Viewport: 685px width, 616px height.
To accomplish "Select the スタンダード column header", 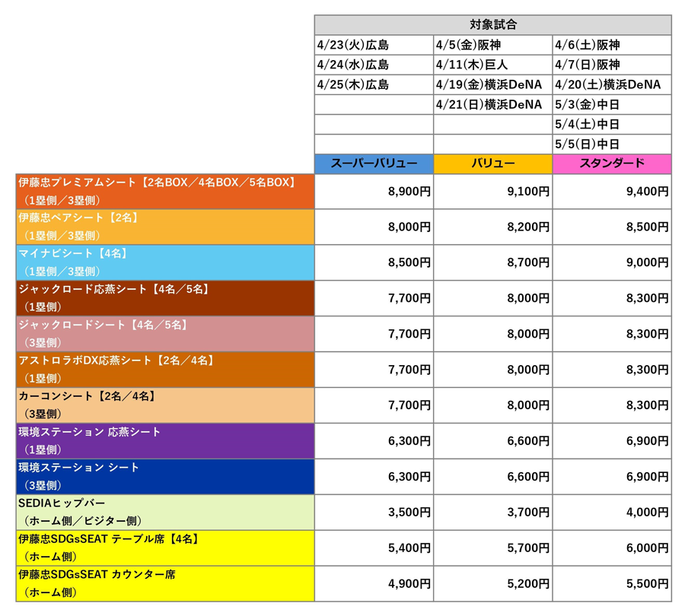I will tap(612, 164).
